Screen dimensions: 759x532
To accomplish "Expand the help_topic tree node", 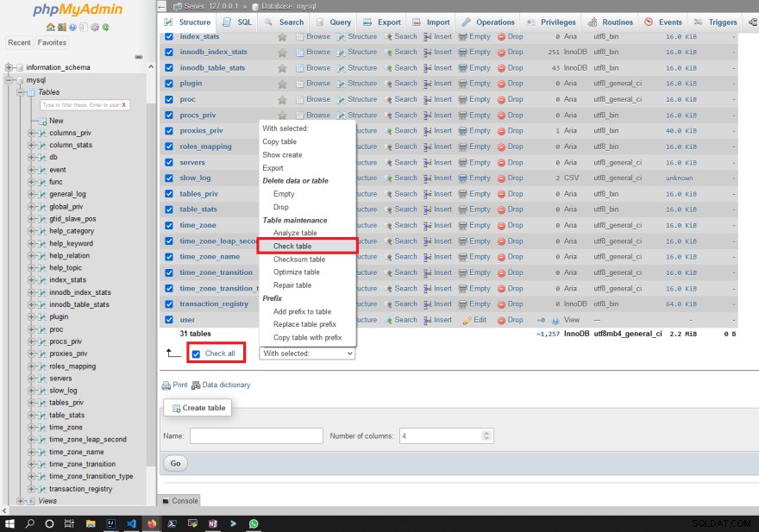I will [x=31, y=267].
